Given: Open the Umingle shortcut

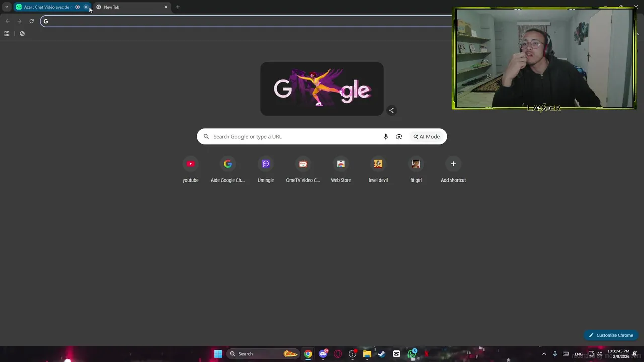Looking at the screenshot, I should pos(266,170).
